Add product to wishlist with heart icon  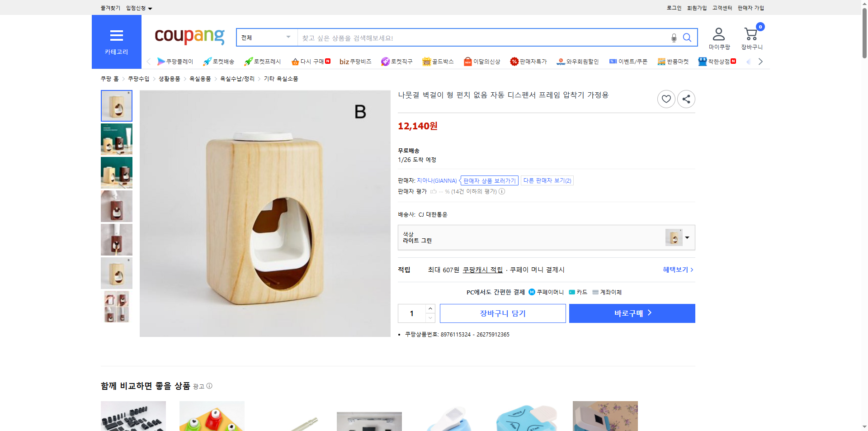click(x=666, y=99)
